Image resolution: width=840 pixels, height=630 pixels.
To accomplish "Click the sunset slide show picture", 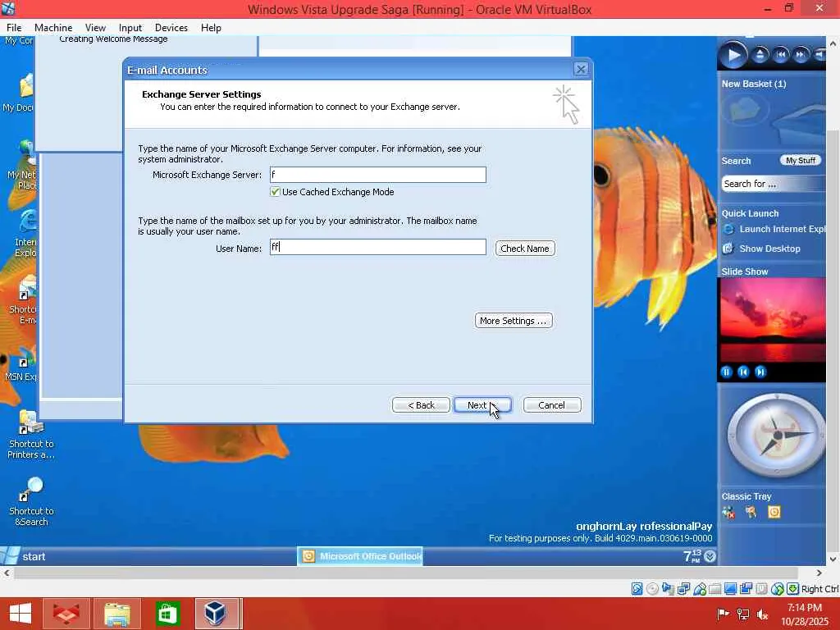I will click(772, 319).
